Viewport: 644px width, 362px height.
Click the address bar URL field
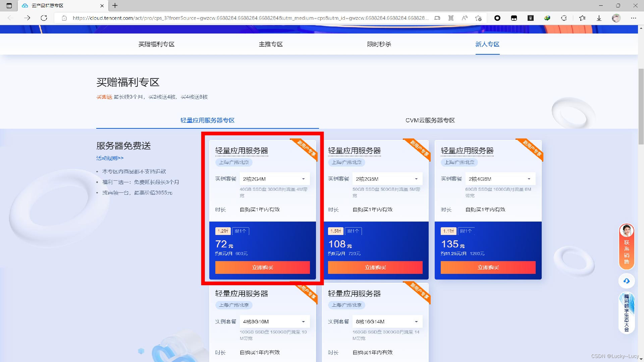click(x=250, y=18)
